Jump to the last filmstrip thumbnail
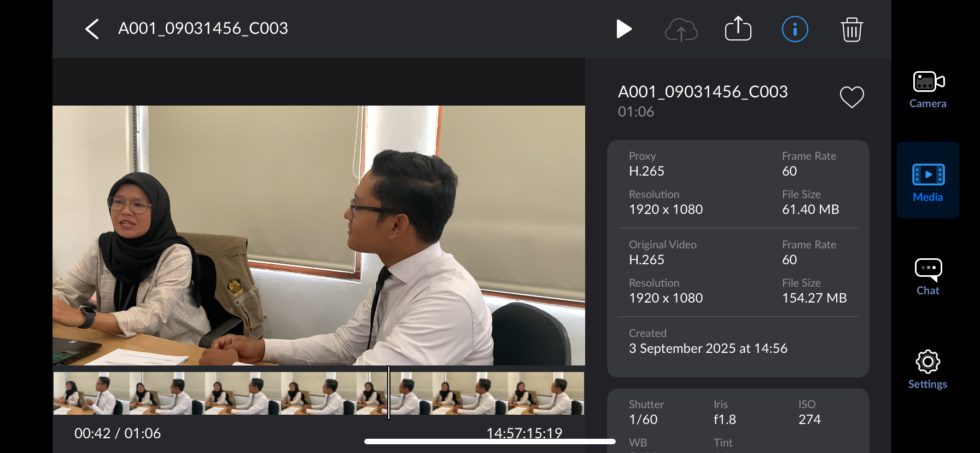This screenshot has height=453, width=980. click(546, 393)
